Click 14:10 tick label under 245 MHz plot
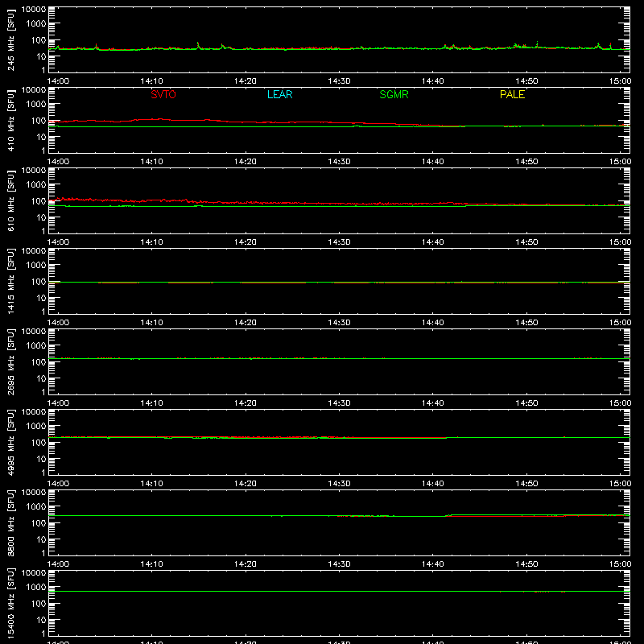This screenshot has height=644, width=644. coord(151,81)
